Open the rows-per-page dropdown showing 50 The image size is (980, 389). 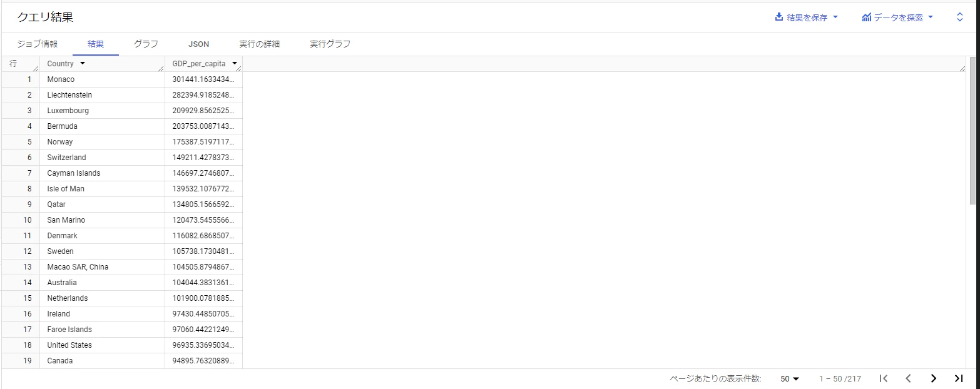[789, 378]
